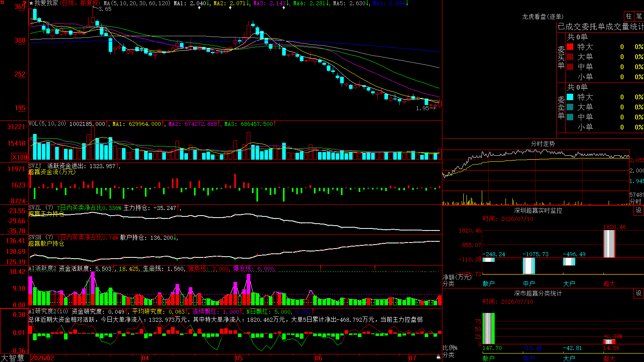This screenshot has height=362, width=644.
Task: Select the 分时走势 panel title
Action: click(x=543, y=144)
